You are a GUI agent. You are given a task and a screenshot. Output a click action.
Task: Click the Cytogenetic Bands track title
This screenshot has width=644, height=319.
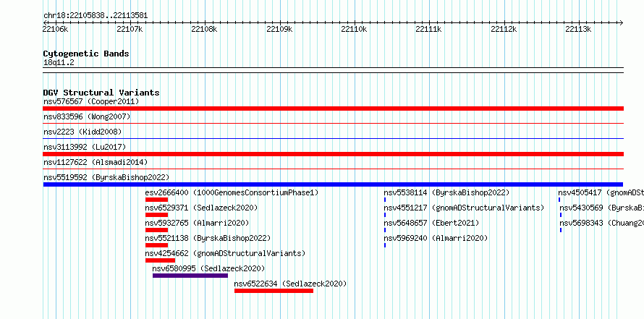pos(86,54)
